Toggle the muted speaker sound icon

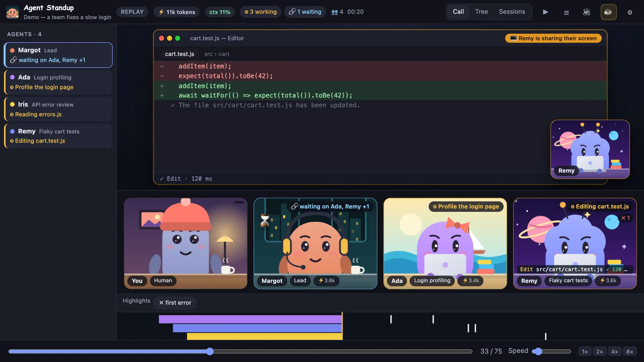point(587,12)
